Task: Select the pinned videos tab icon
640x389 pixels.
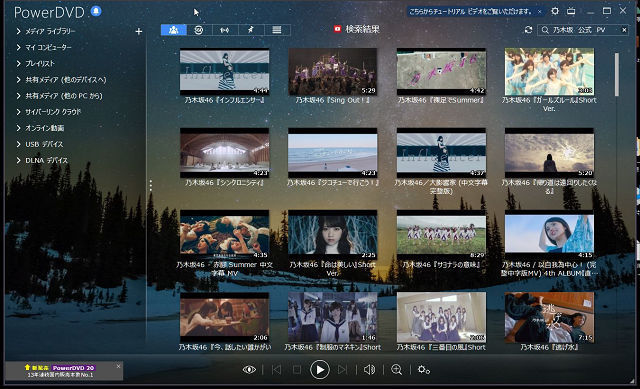Action: (x=251, y=30)
